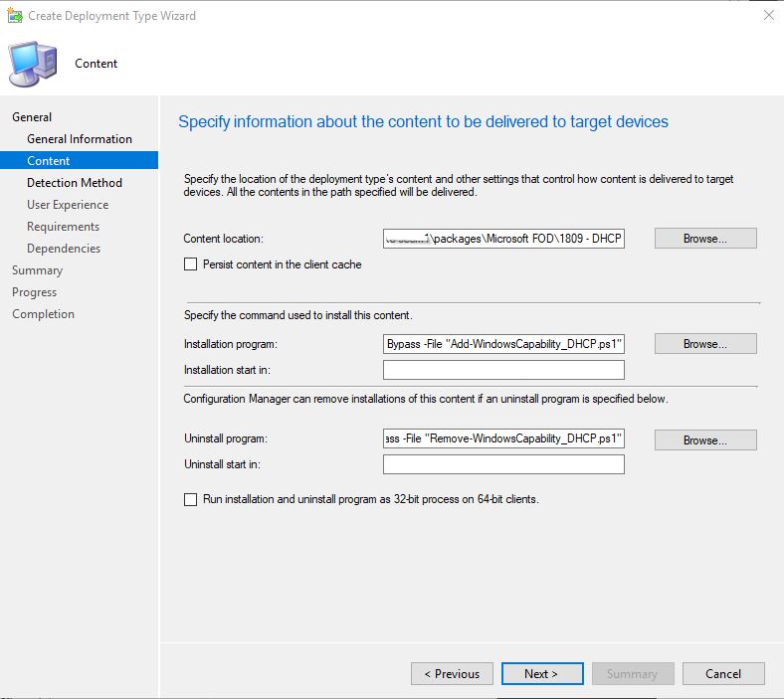The height and width of the screenshot is (699, 784).
Task: Click the grayed Summary button
Action: tap(633, 673)
